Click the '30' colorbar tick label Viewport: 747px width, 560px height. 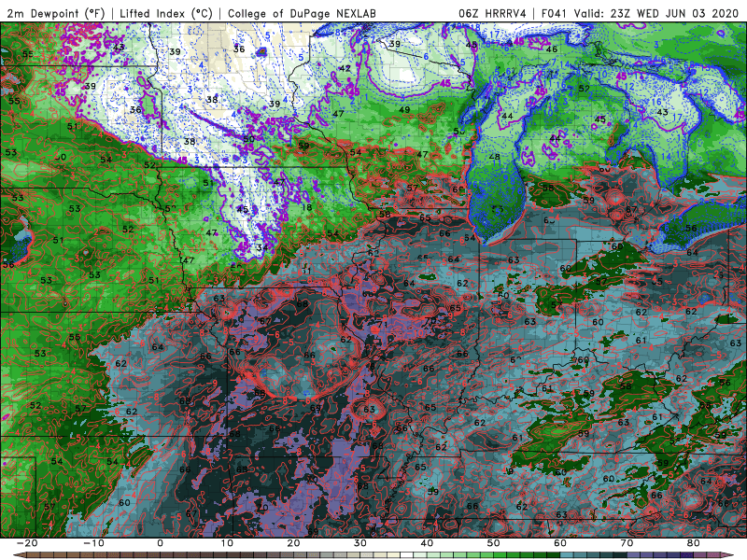pyautogui.click(x=360, y=543)
